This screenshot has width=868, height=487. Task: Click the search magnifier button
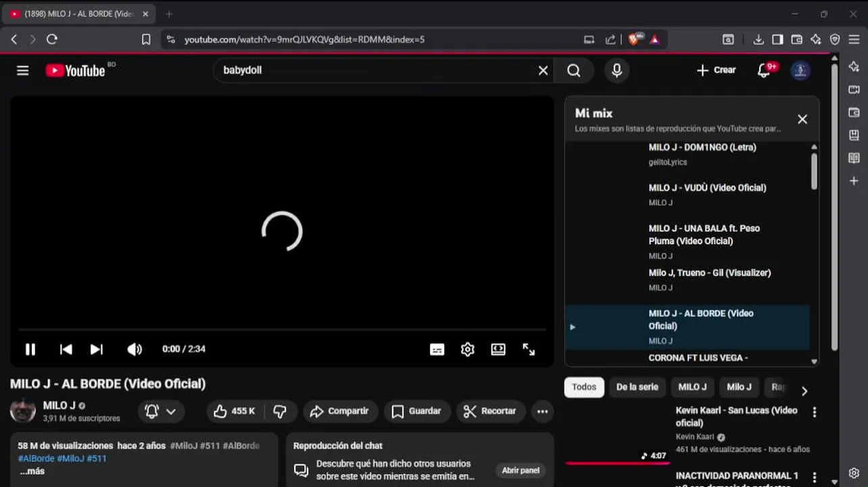tap(574, 70)
